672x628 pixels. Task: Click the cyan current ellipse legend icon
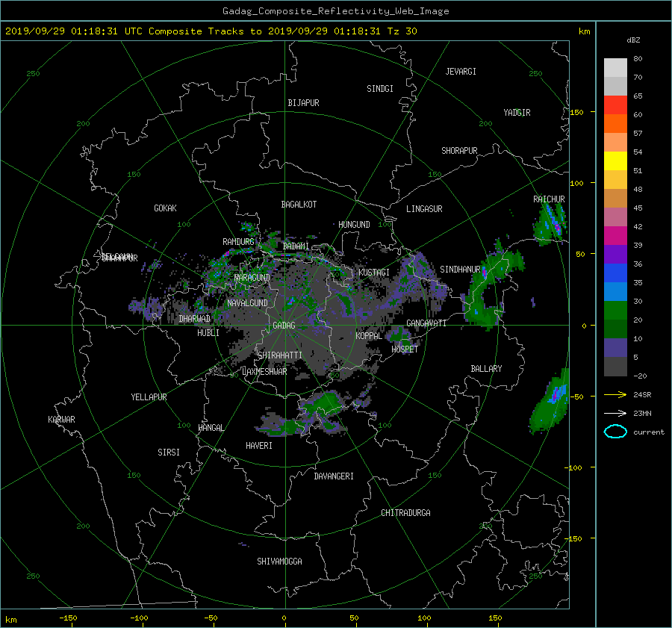(615, 432)
